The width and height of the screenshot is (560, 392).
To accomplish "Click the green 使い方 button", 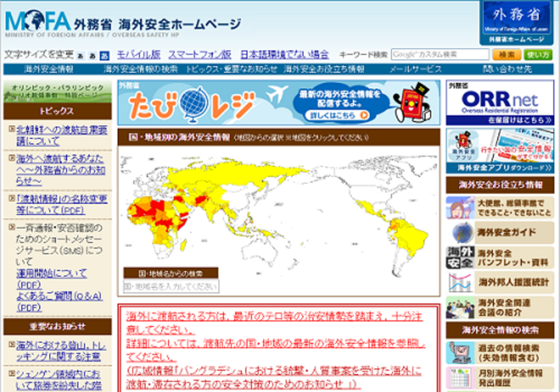I will (x=538, y=55).
